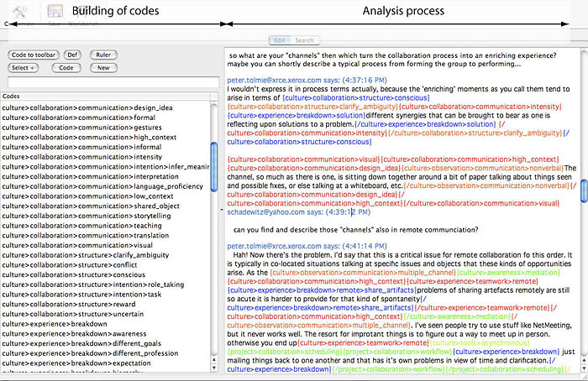
Task: Select communication>formal row in Codes list
Action: click(x=105, y=117)
